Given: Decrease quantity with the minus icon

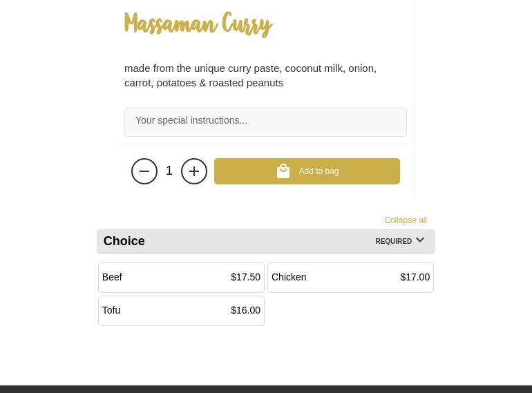Looking at the screenshot, I should pos(144,171).
